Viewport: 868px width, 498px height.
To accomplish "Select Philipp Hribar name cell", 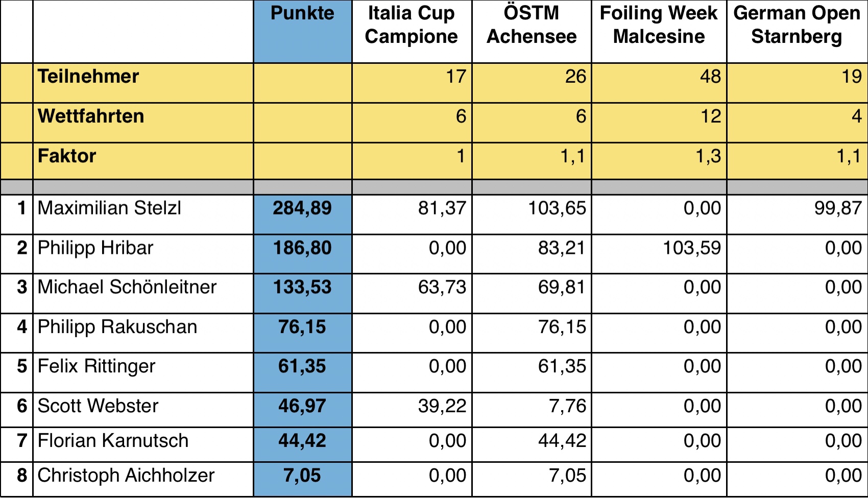I will click(x=143, y=254).
